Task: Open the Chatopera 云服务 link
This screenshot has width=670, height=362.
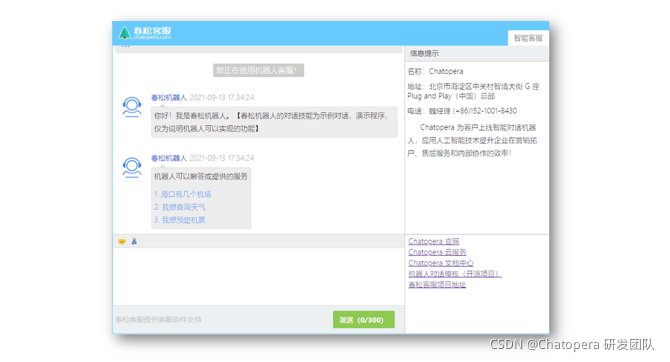Action: (x=437, y=252)
